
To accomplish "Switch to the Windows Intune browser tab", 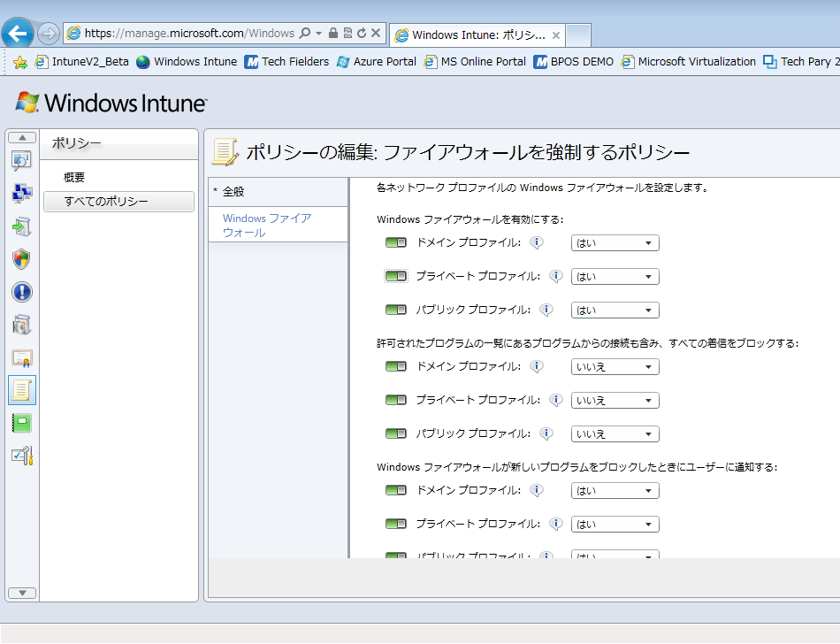I will click(x=477, y=35).
